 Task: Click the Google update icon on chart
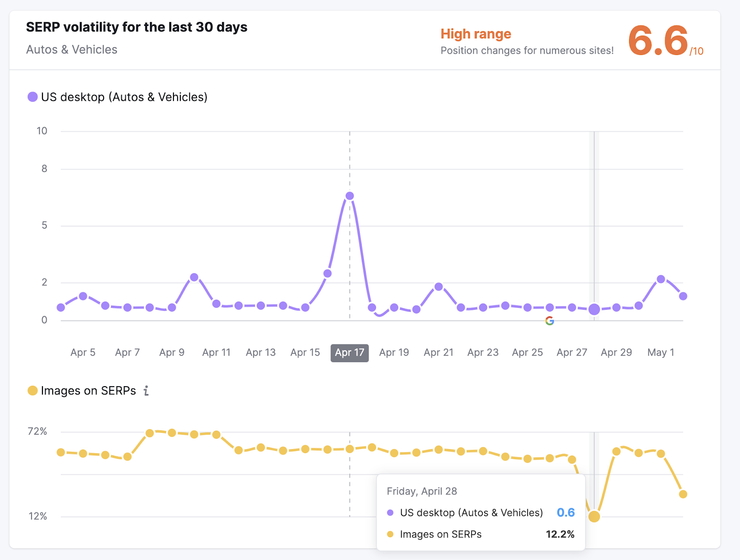(549, 320)
